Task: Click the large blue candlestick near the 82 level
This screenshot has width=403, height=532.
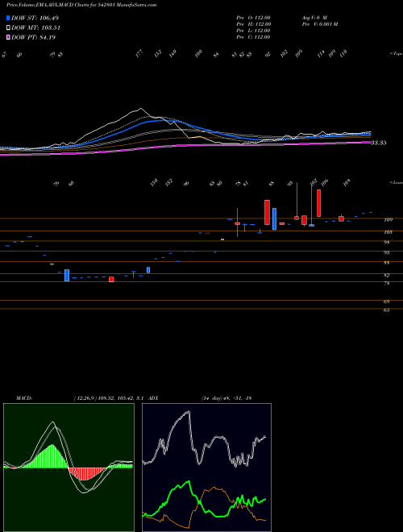Action: 67,275
